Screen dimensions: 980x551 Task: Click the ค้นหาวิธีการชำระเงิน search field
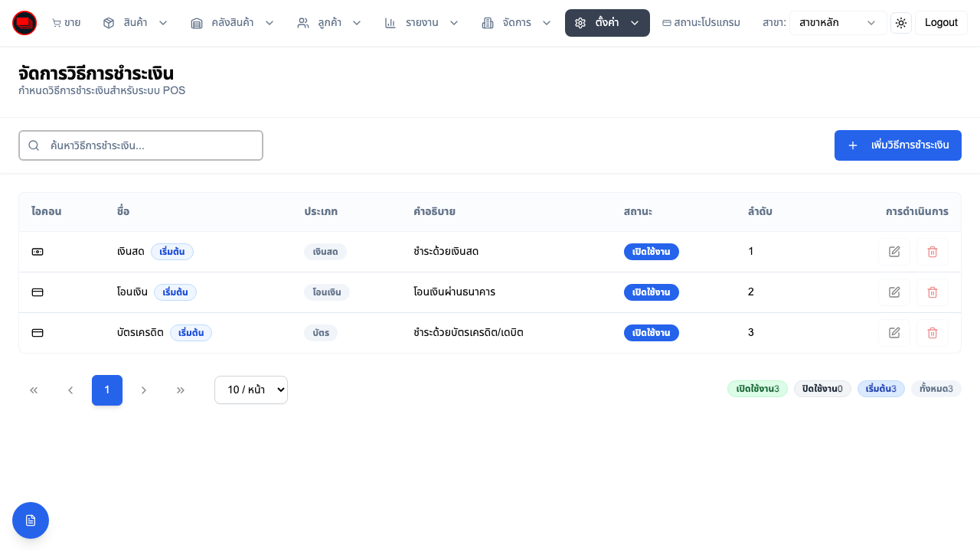pos(141,145)
